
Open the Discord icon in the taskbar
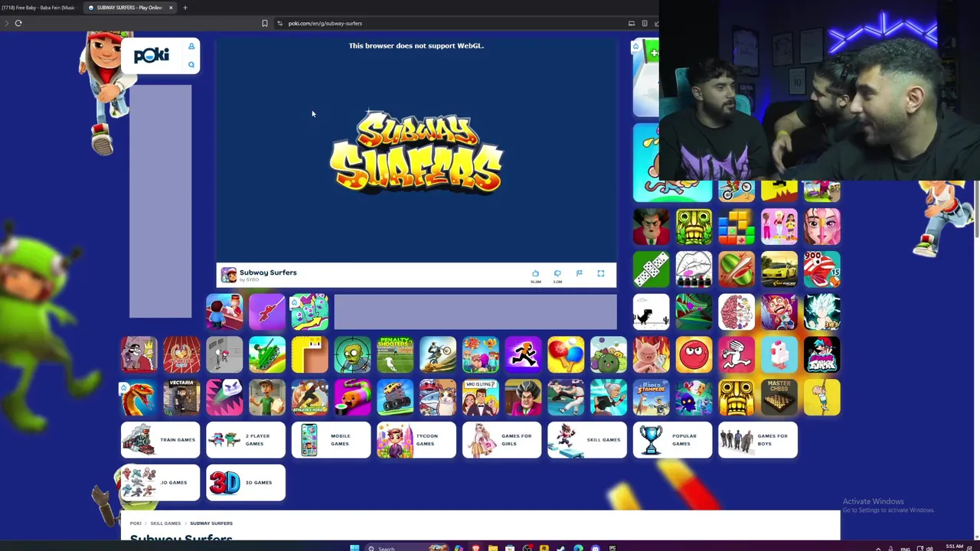tap(595, 548)
